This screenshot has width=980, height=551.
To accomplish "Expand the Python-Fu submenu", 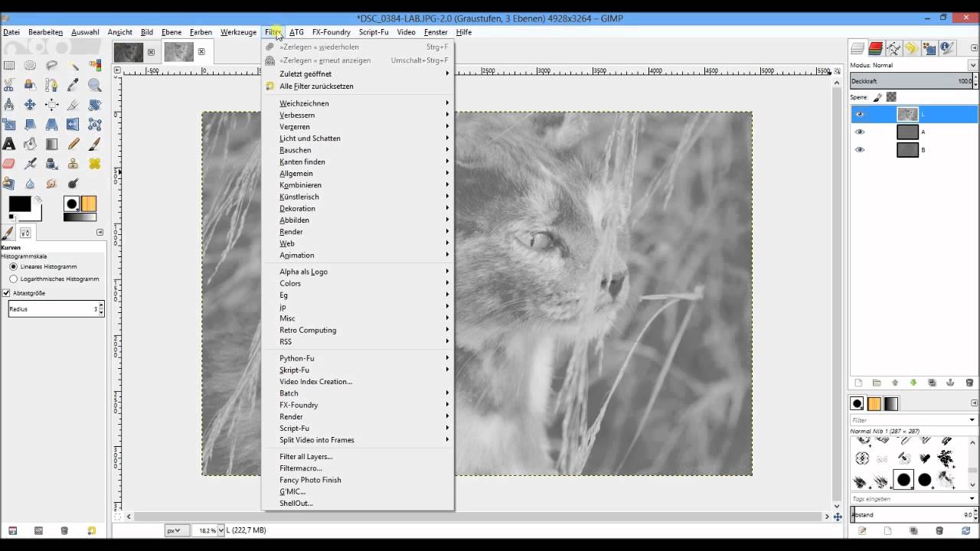I will click(x=358, y=358).
